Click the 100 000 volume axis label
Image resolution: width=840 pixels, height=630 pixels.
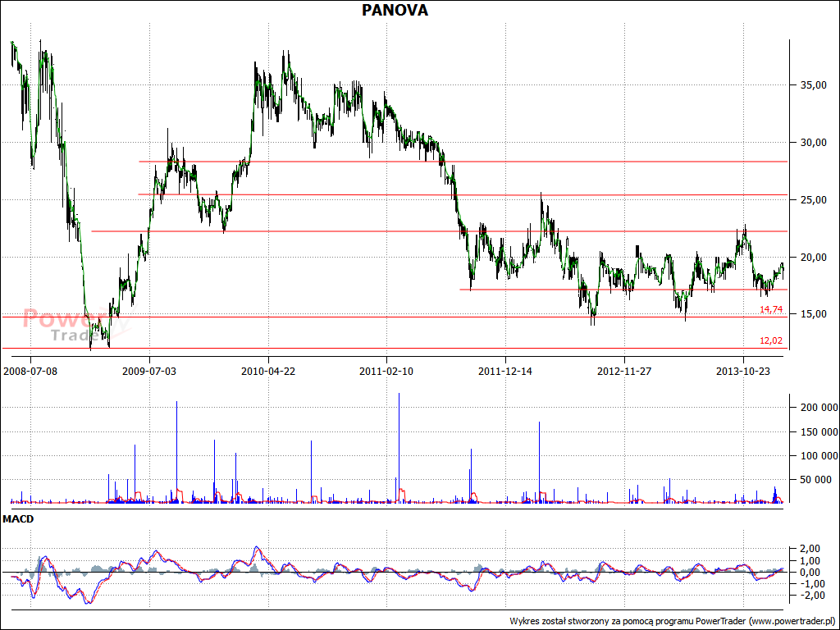(819, 456)
